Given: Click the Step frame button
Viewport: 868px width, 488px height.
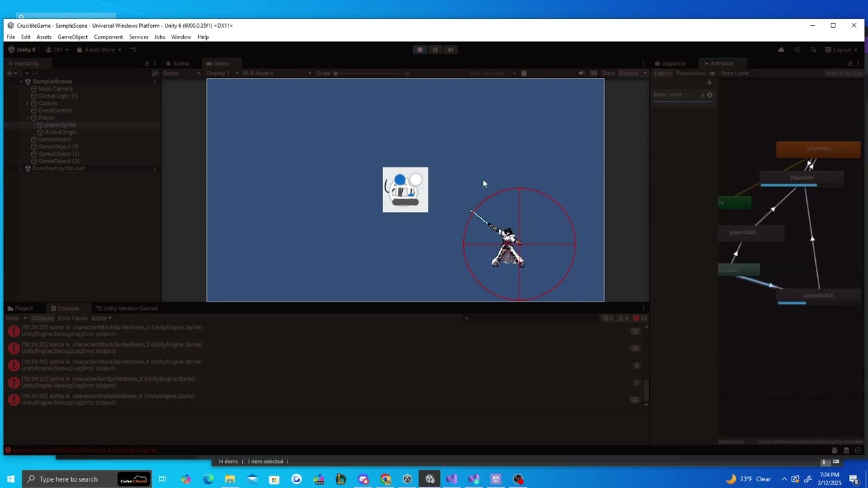Looking at the screenshot, I should pos(450,49).
